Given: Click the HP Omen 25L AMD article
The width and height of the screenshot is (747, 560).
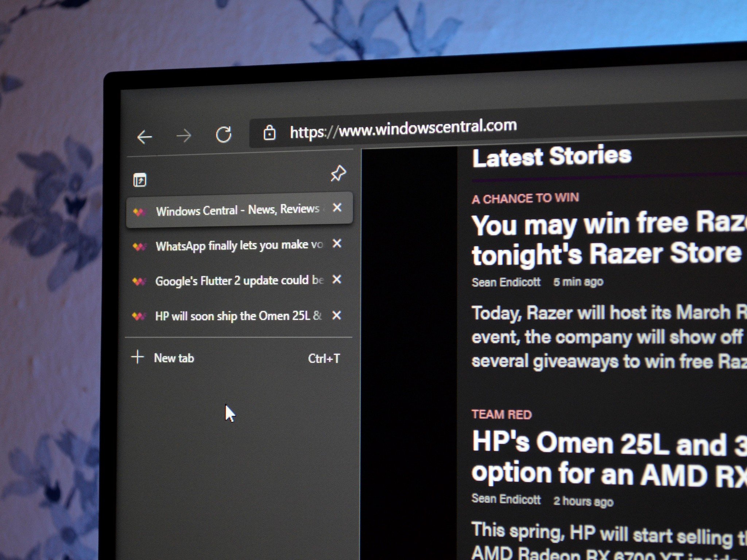Looking at the screenshot, I should (234, 315).
